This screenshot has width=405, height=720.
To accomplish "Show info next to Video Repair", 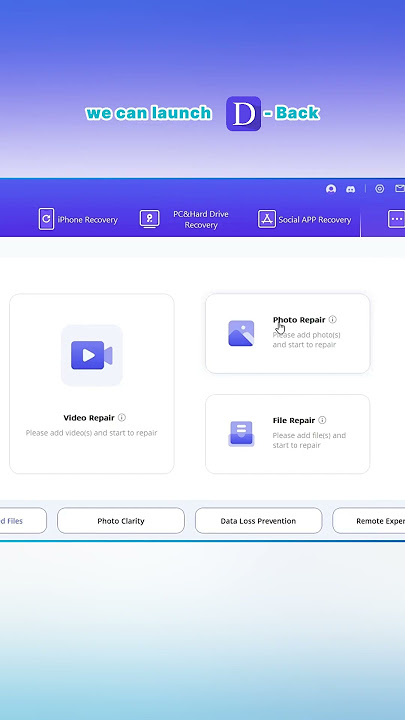I will click(x=122, y=417).
